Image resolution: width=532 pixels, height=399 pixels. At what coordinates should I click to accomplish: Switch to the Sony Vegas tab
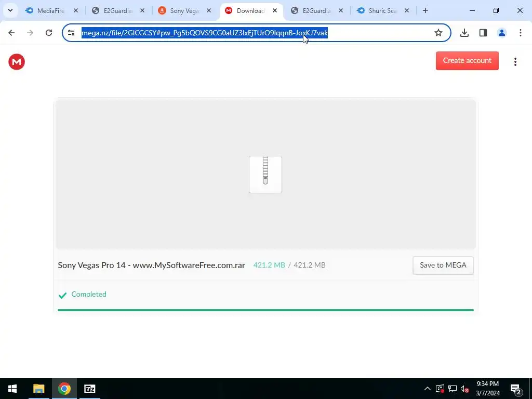coord(183,10)
